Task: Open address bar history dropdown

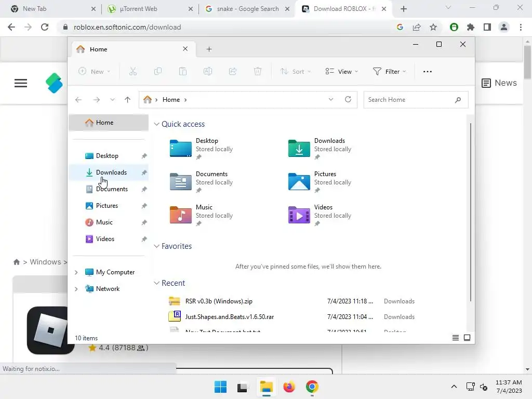Action: click(x=331, y=99)
